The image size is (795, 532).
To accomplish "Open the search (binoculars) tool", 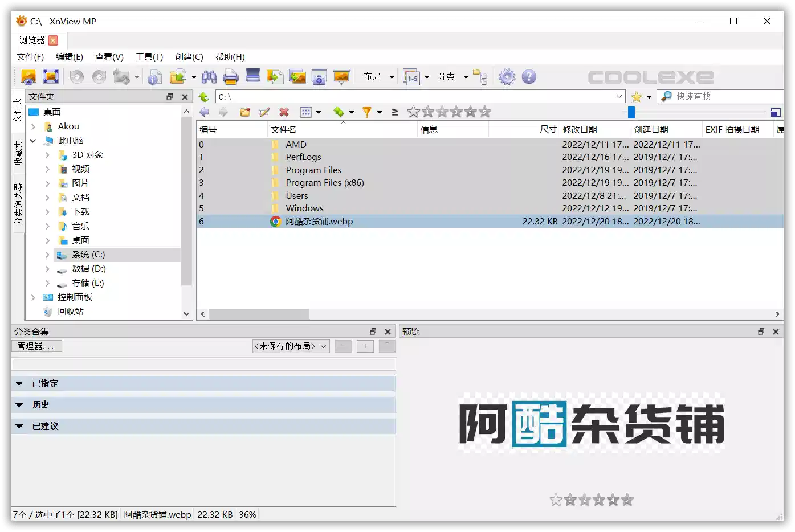I will point(209,76).
